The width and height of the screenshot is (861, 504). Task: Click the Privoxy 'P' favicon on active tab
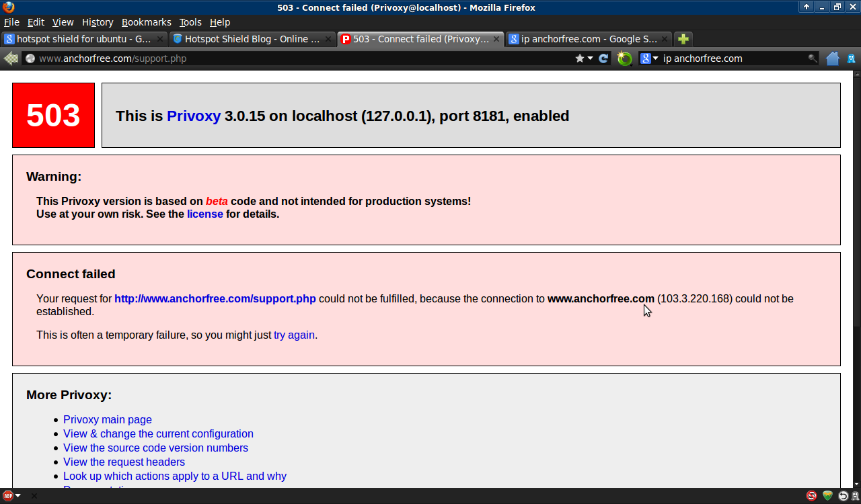[x=346, y=39]
